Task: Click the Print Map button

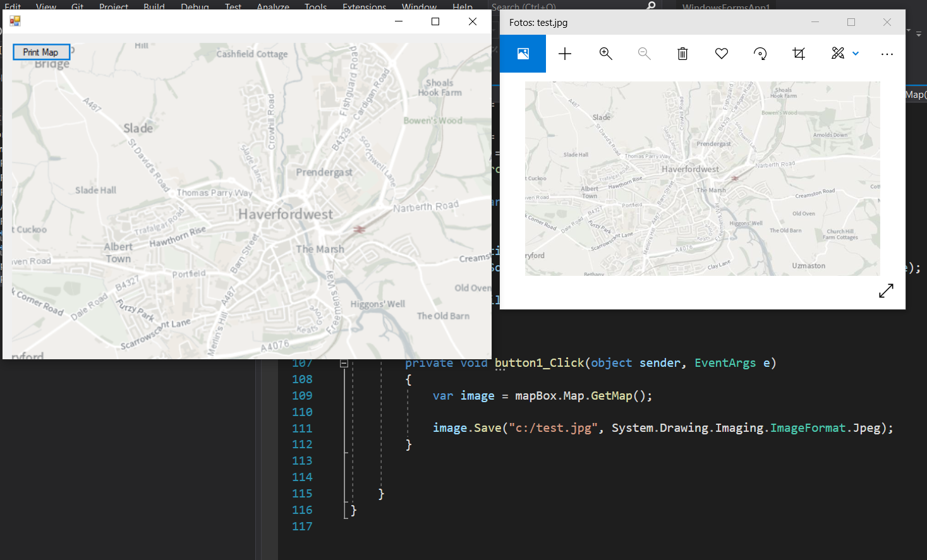Action: click(41, 51)
